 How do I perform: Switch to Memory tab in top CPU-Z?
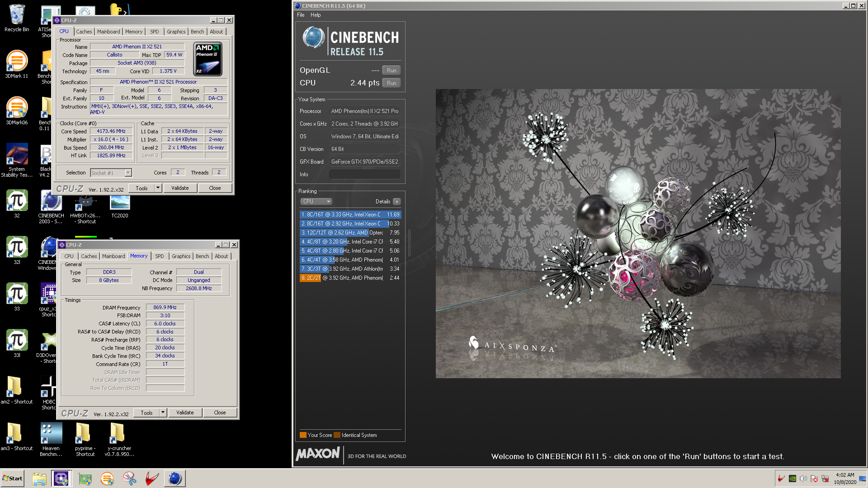134,32
